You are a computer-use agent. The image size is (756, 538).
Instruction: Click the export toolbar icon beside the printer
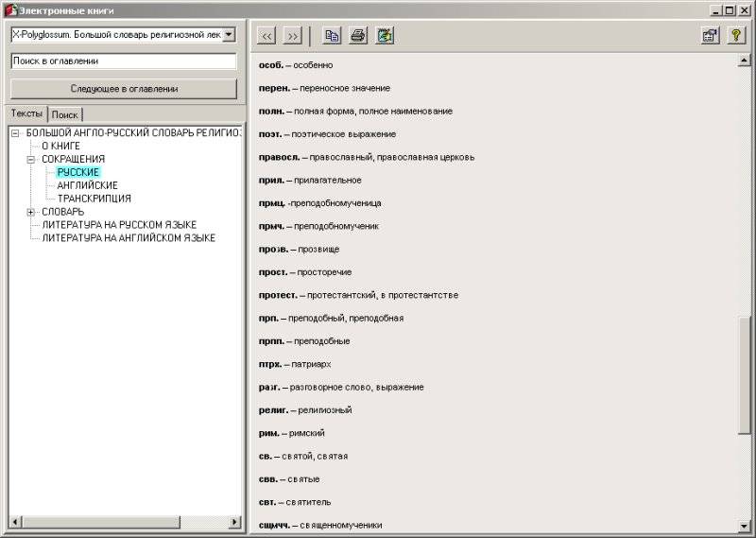tap(384, 36)
